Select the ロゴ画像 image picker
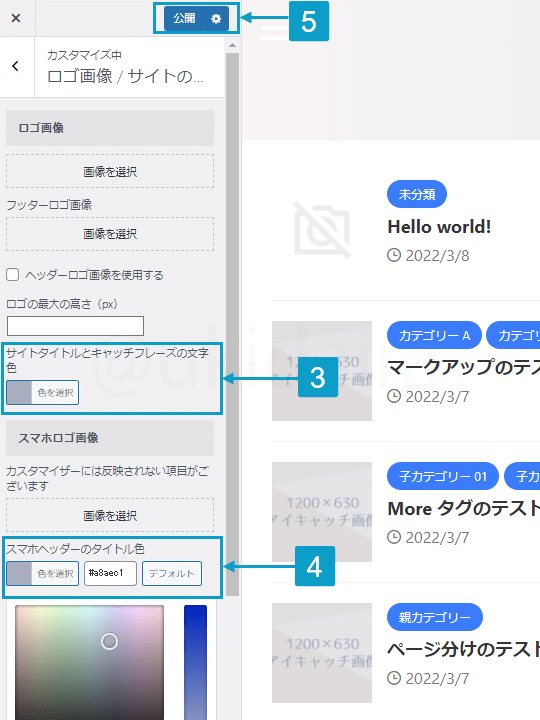Image resolution: width=540 pixels, height=720 pixels. pyautogui.click(x=110, y=171)
